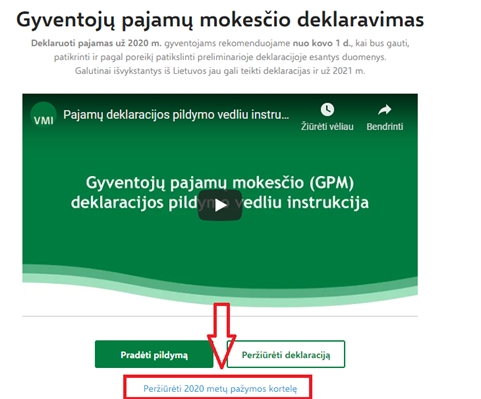
Task: Click the Bendrinti share arrow icon
Action: [385, 110]
